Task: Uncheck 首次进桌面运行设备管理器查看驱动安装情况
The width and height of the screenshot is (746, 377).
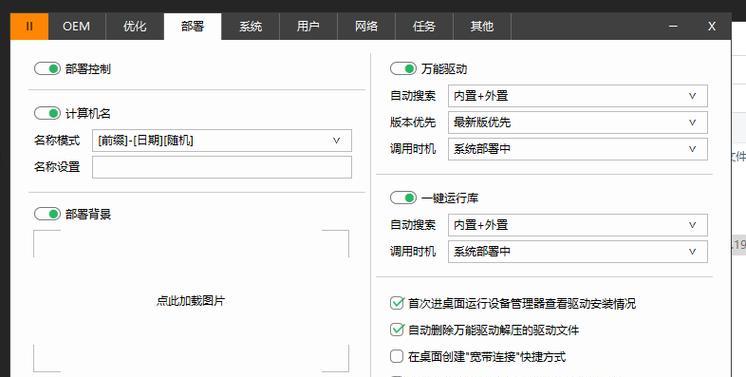Action: (x=397, y=303)
